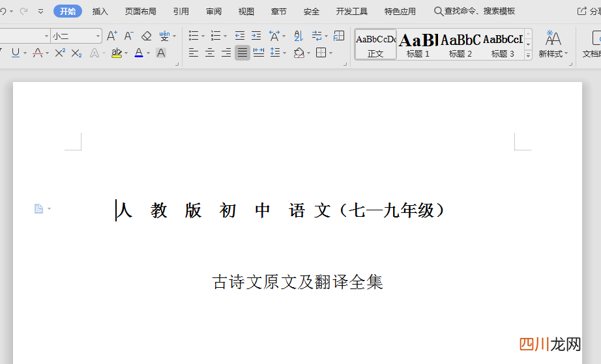Open the 插入 tab
The height and width of the screenshot is (364, 601).
pos(100,12)
